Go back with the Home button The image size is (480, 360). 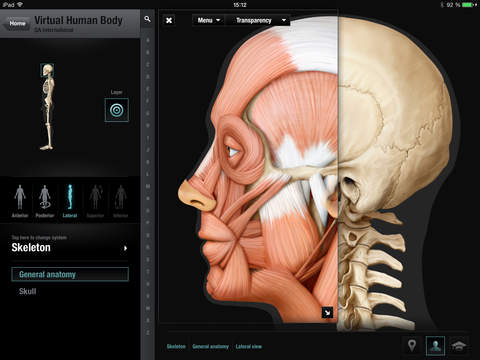coord(16,23)
